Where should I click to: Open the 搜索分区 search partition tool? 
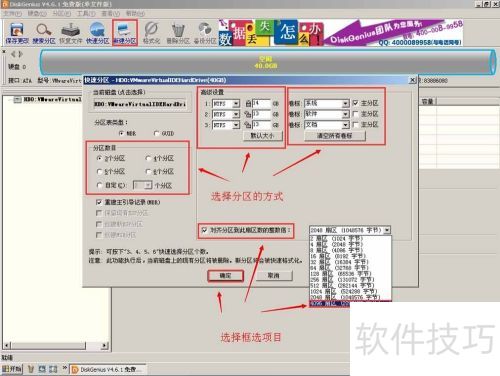tap(44, 33)
